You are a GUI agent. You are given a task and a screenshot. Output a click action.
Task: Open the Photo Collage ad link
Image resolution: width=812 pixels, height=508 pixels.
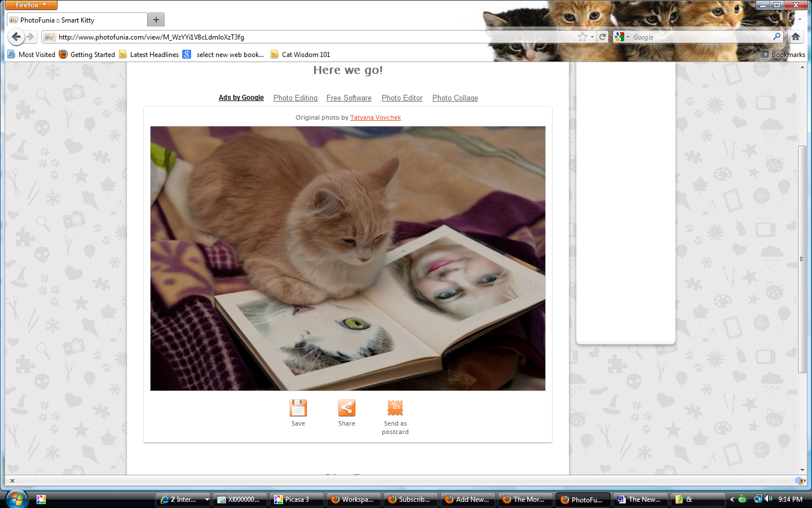(x=455, y=98)
